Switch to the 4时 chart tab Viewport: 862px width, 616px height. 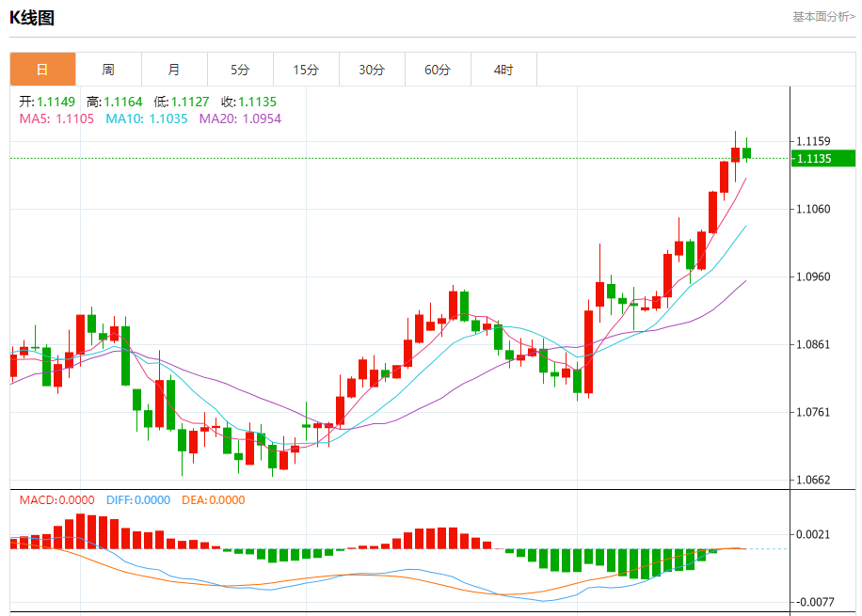click(x=504, y=70)
